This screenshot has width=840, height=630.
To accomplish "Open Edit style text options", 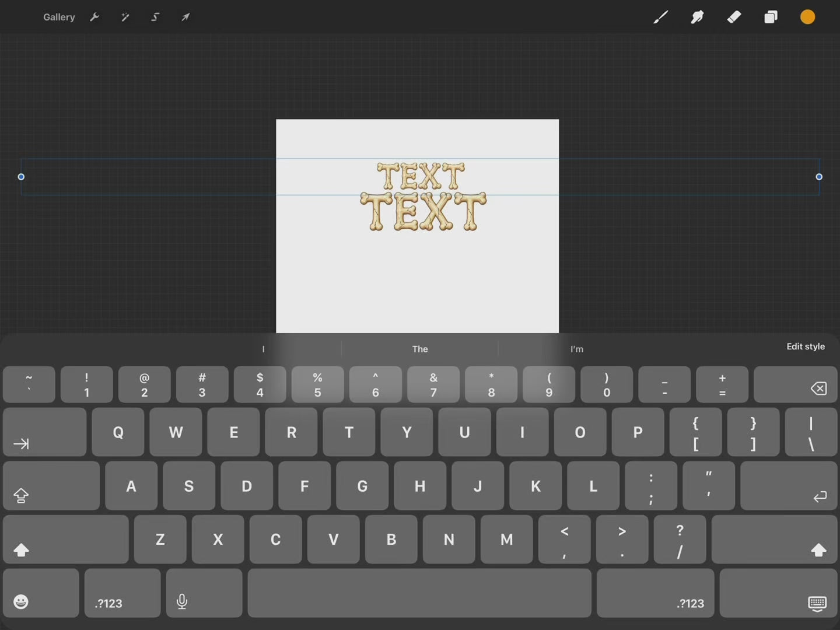I will [x=806, y=346].
